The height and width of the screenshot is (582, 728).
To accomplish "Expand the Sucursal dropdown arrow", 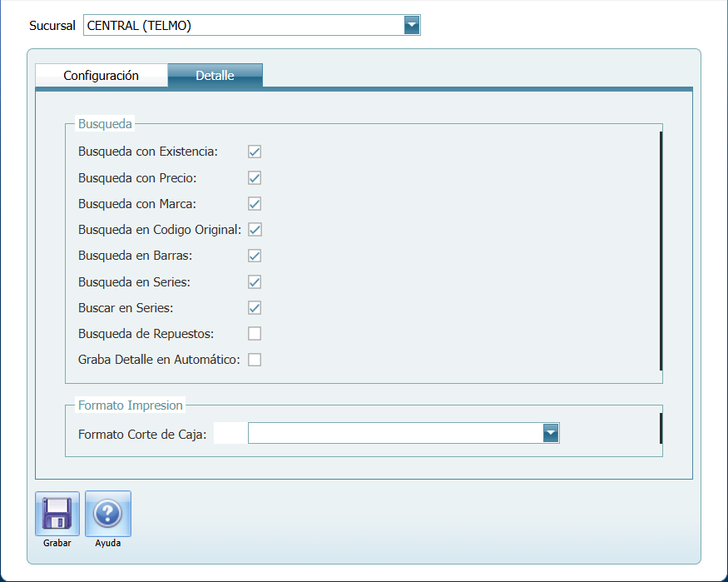I will [x=412, y=26].
